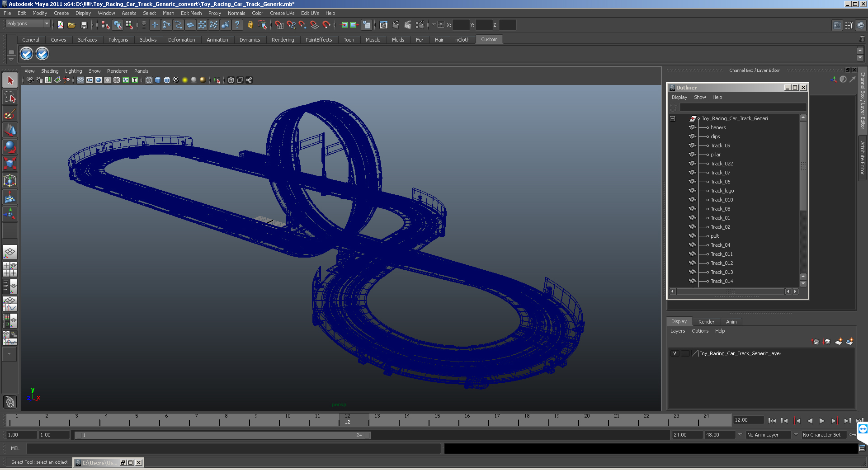Play the animation forwards
This screenshot has width=868, height=470.
point(822,421)
